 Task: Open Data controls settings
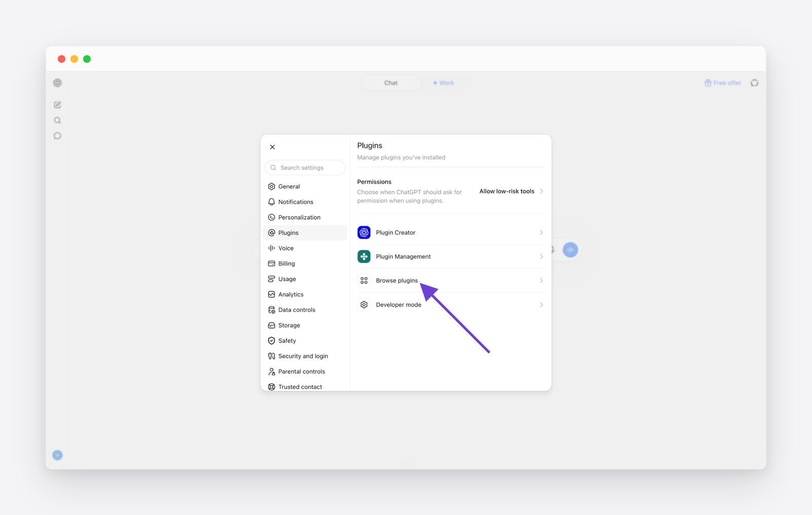click(x=305, y=310)
